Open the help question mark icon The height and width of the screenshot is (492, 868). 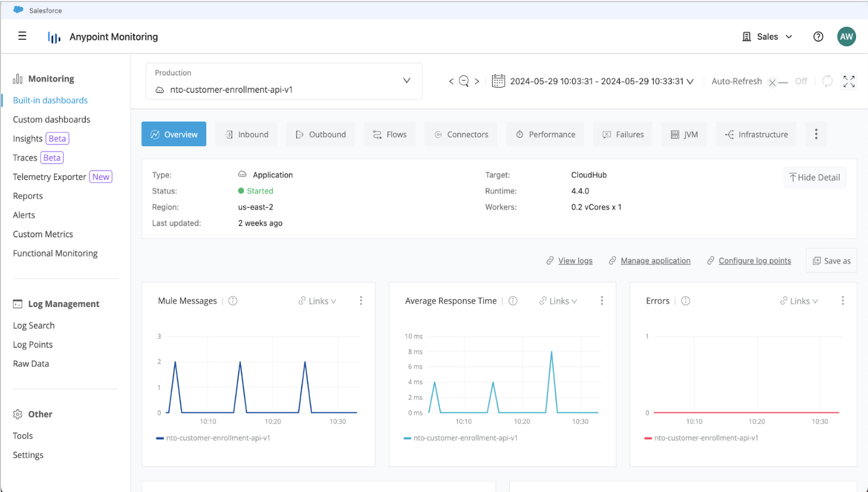818,36
